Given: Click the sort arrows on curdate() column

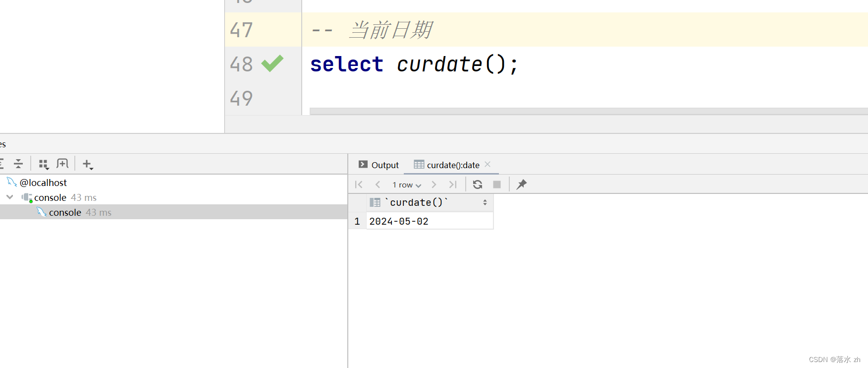Looking at the screenshot, I should click(485, 202).
